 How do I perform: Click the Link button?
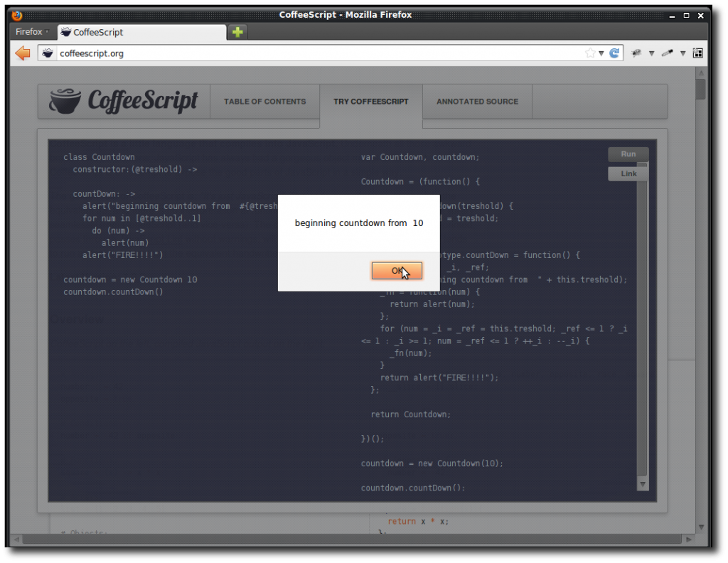coord(628,174)
